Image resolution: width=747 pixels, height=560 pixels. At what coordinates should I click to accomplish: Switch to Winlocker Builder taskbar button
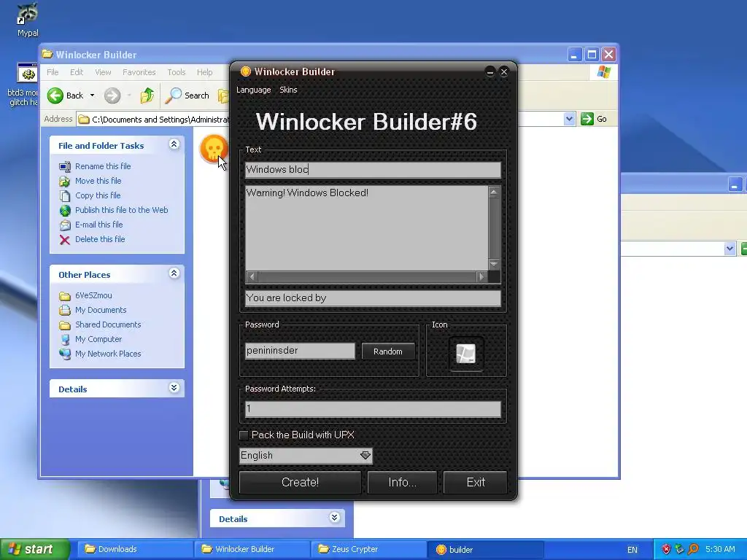click(252, 549)
